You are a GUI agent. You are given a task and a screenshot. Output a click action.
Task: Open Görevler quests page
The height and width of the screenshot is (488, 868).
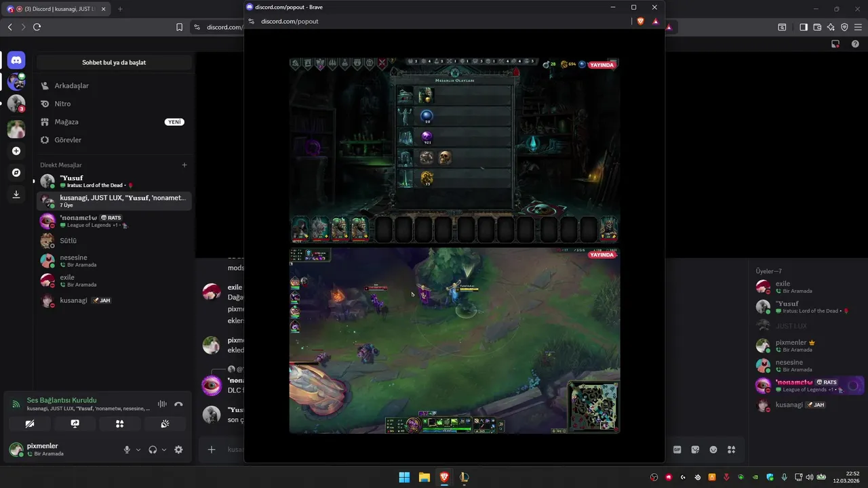pyautogui.click(x=114, y=140)
